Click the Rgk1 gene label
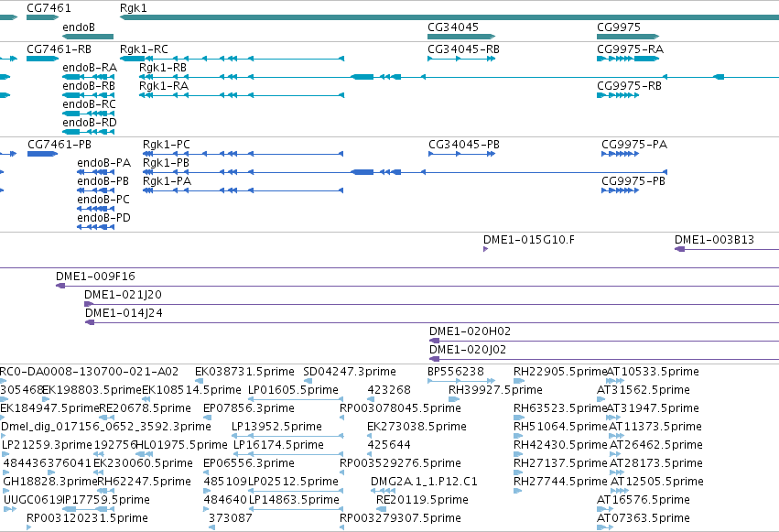Screen dimensions: 779x532 tap(134, 8)
